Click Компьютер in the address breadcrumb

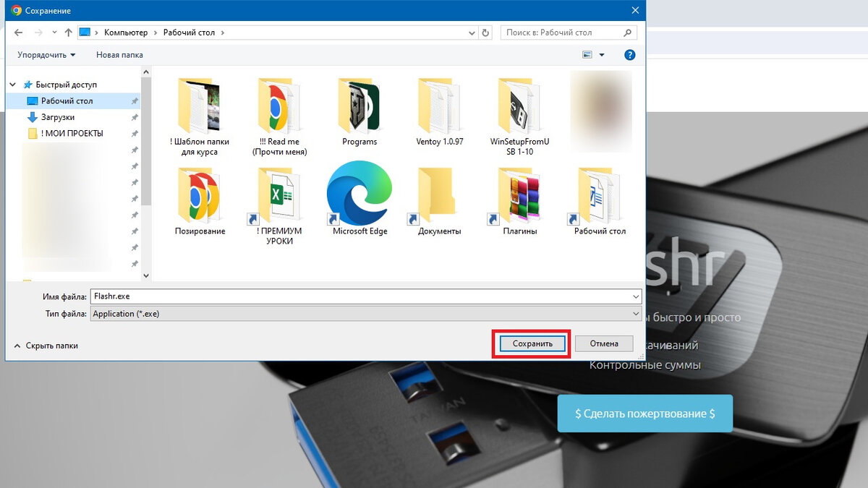point(126,32)
